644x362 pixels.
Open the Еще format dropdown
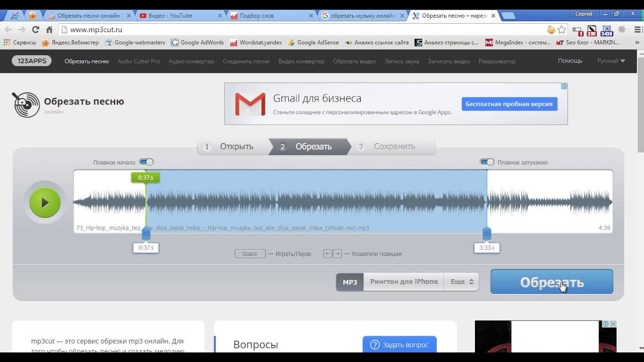click(461, 282)
